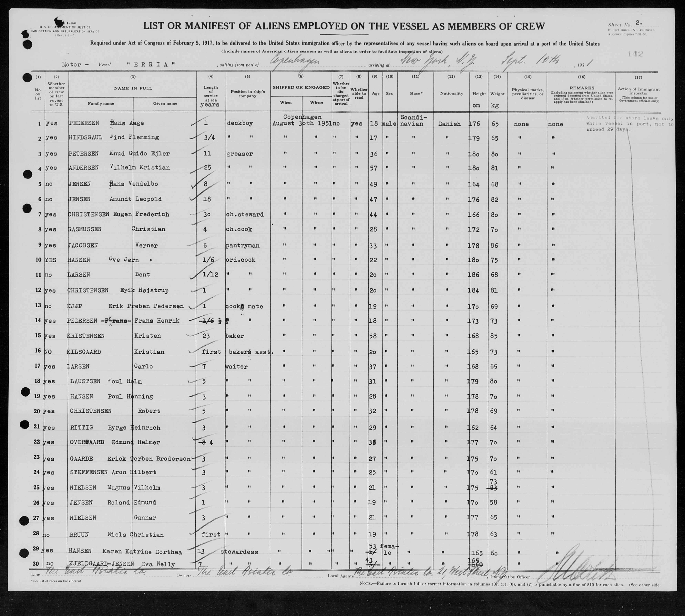Click 'Magnus Vilhelm' in row 25
This screenshot has height=616, width=685.
point(134,487)
